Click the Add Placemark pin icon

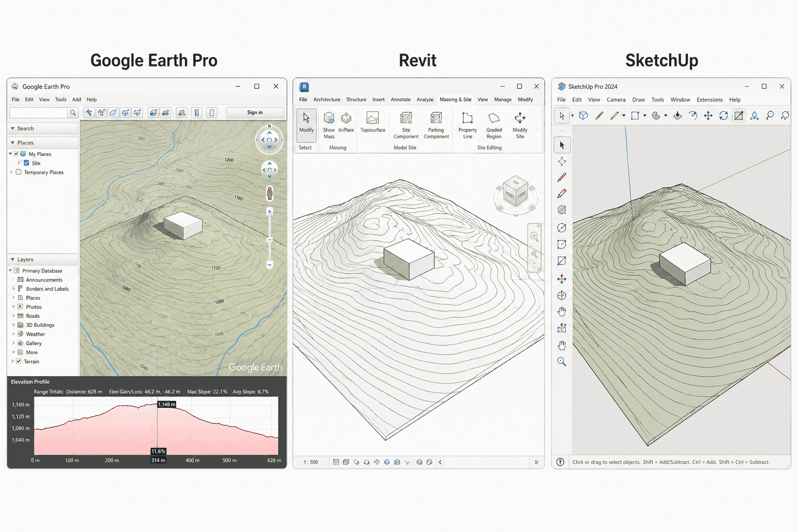(89, 112)
